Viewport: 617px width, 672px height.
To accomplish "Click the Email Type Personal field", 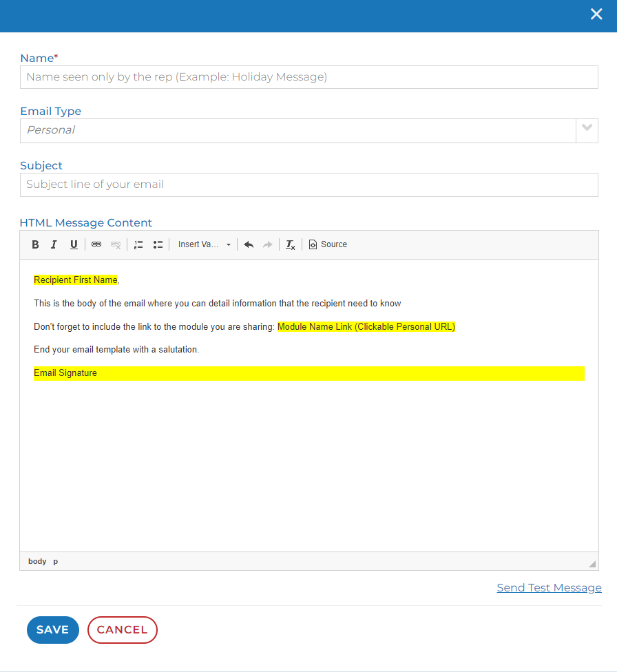I will click(x=297, y=130).
